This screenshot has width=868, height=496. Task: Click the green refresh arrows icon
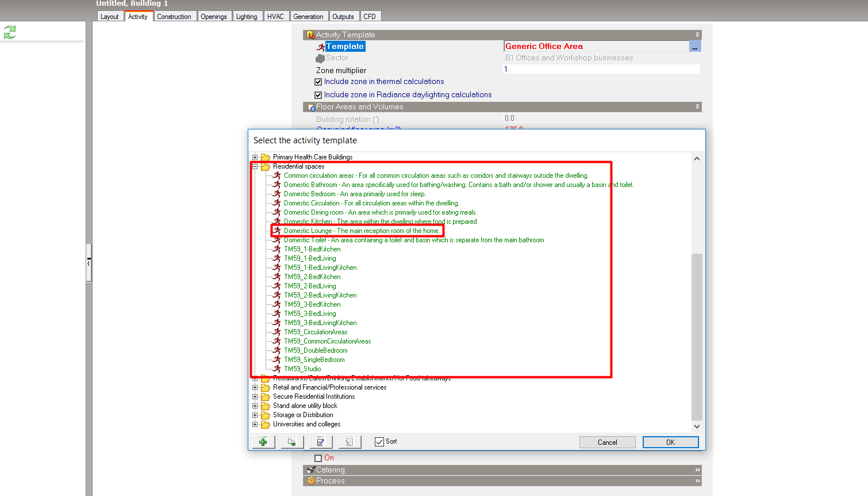[10, 32]
